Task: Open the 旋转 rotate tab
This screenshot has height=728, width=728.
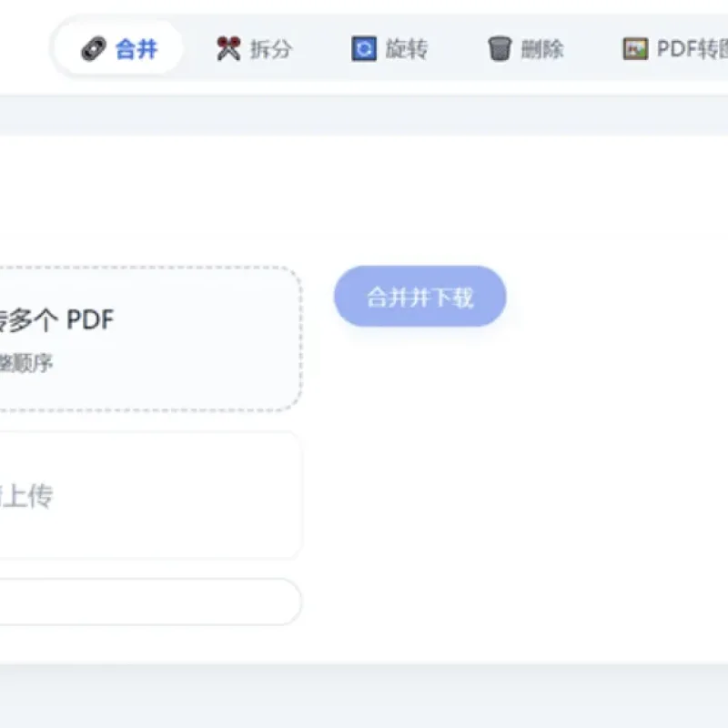Action: [x=389, y=48]
